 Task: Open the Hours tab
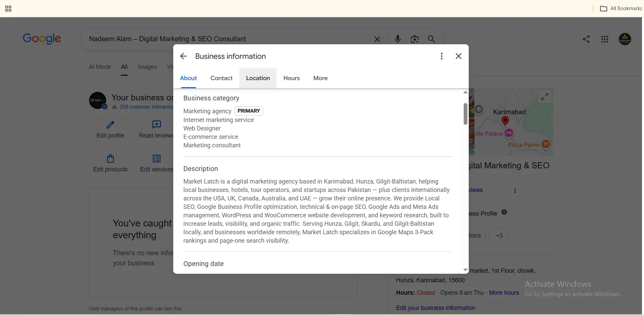(291, 78)
